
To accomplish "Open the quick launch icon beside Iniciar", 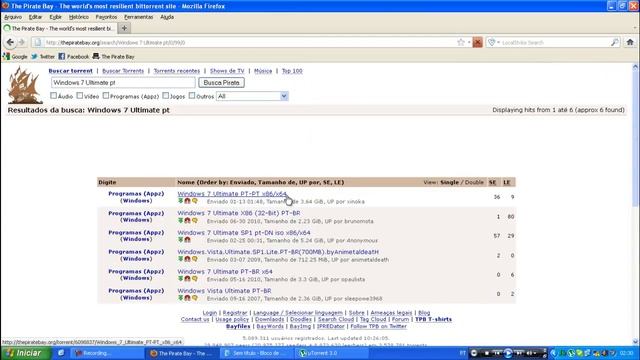I will point(61,353).
